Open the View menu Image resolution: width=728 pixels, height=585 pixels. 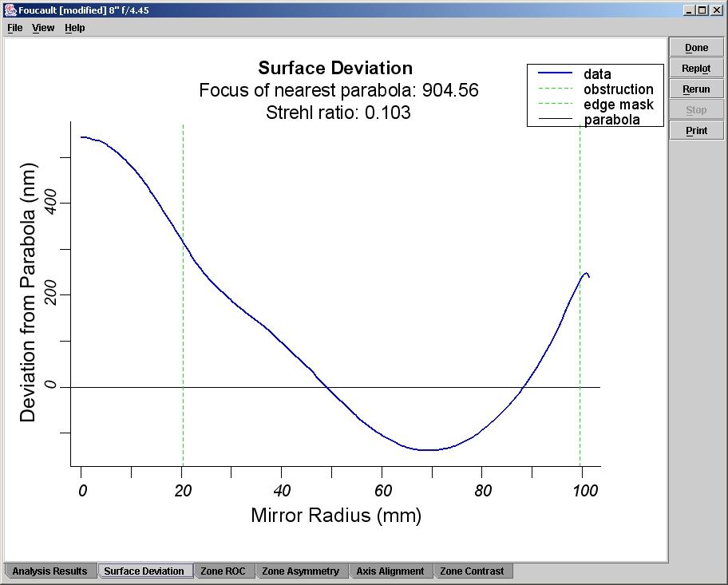[x=43, y=28]
